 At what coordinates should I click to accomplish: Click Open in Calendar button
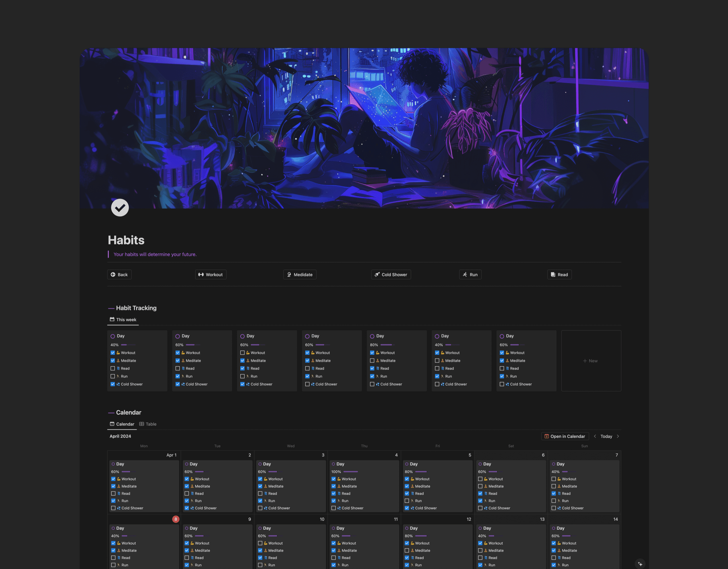coord(565,436)
